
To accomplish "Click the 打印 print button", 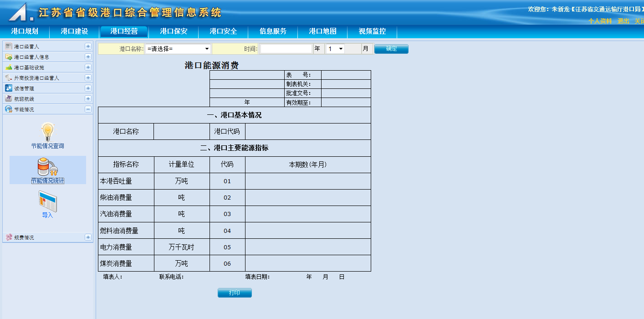I will pyautogui.click(x=235, y=293).
